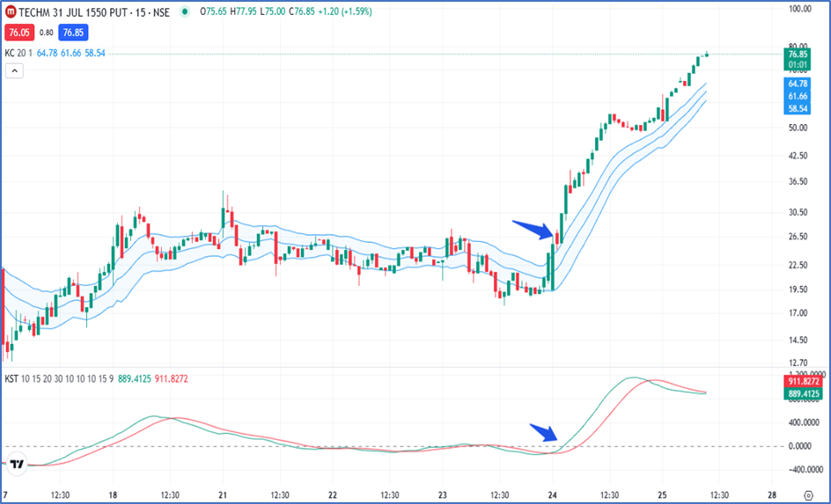Click date 28 on time axis
The height and width of the screenshot is (504, 831).
click(772, 495)
